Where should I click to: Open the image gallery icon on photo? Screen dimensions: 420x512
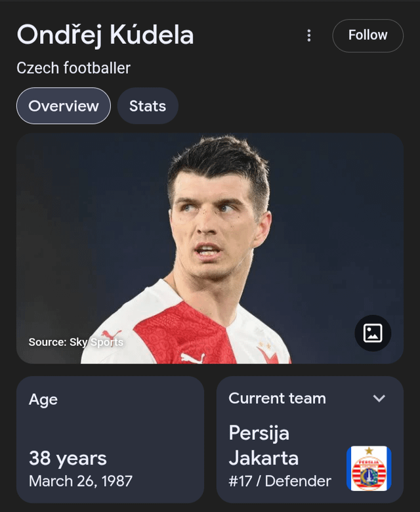tap(373, 333)
